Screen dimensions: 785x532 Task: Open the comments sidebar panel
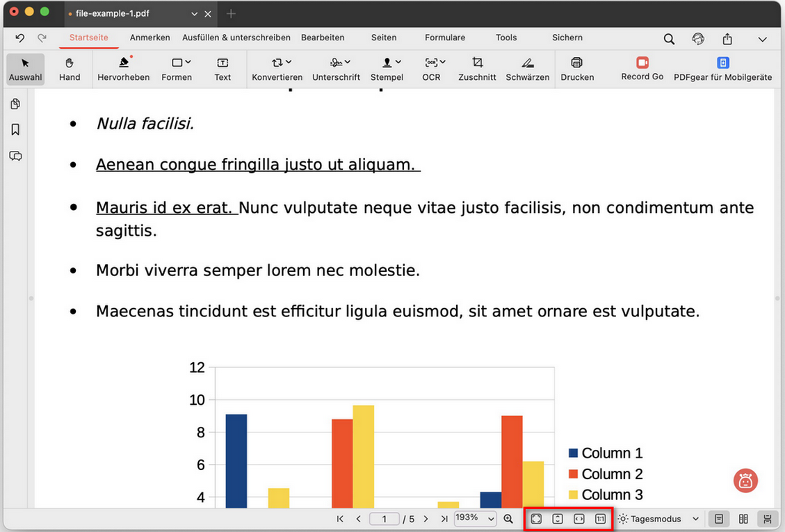click(x=15, y=156)
